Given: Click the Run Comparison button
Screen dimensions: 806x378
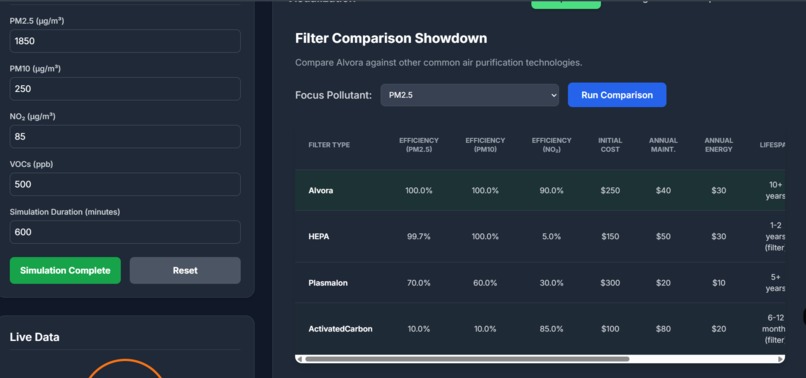Looking at the screenshot, I should 617,95.
